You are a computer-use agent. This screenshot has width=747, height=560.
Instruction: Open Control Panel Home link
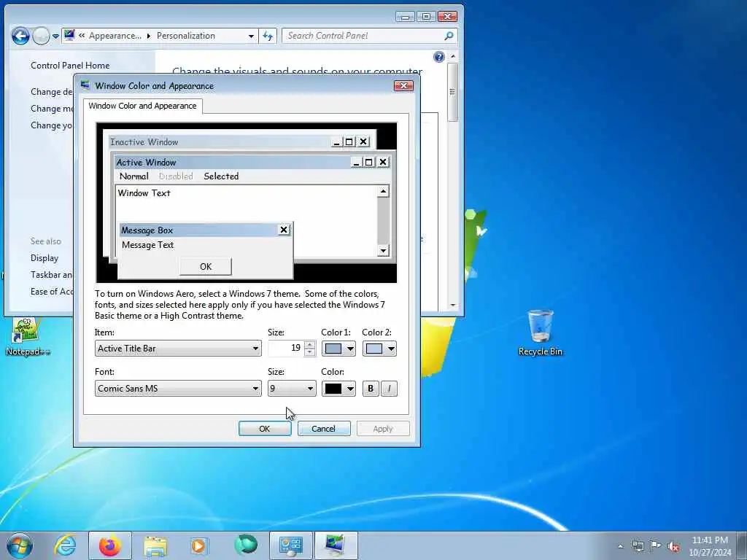click(70, 65)
